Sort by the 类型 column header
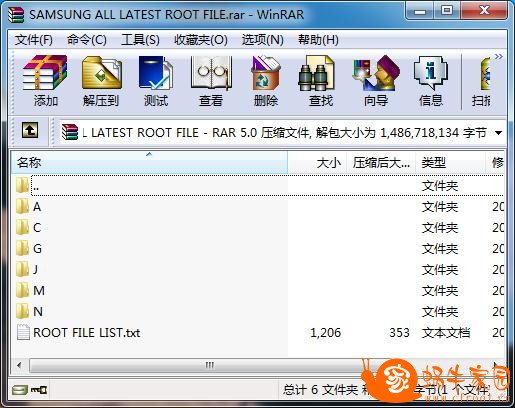The width and height of the screenshot is (515, 408). pos(450,163)
